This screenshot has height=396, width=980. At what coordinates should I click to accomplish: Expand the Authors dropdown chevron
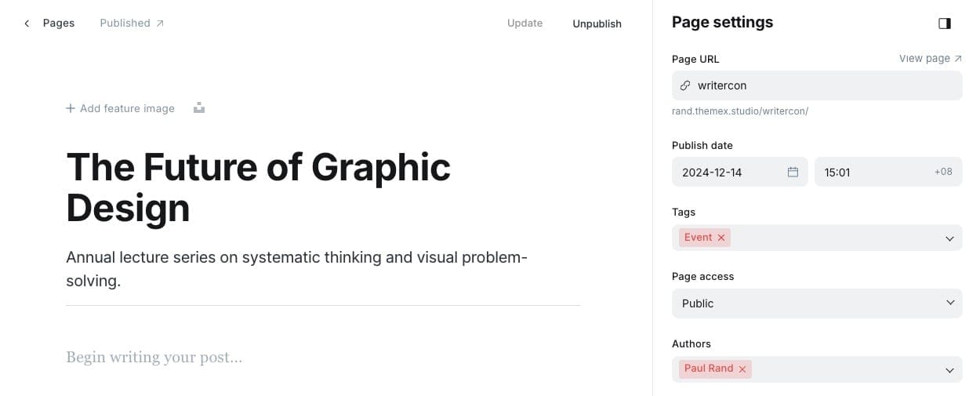pyautogui.click(x=949, y=370)
